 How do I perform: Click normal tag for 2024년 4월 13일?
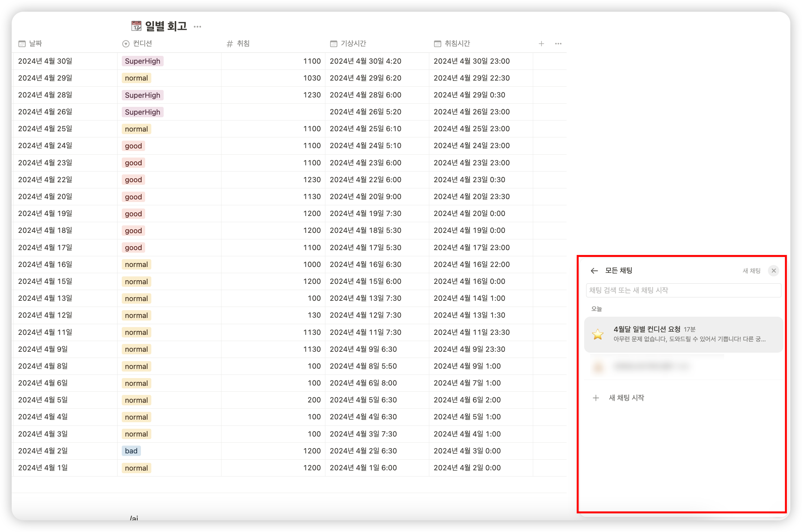(x=136, y=298)
